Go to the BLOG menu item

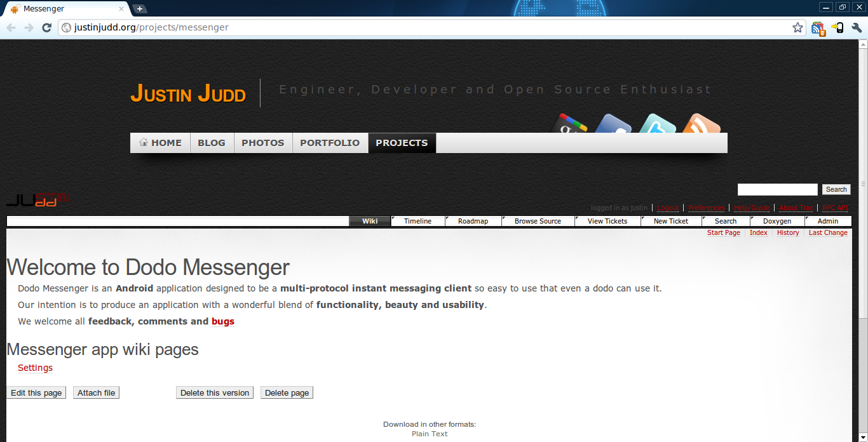coord(212,143)
